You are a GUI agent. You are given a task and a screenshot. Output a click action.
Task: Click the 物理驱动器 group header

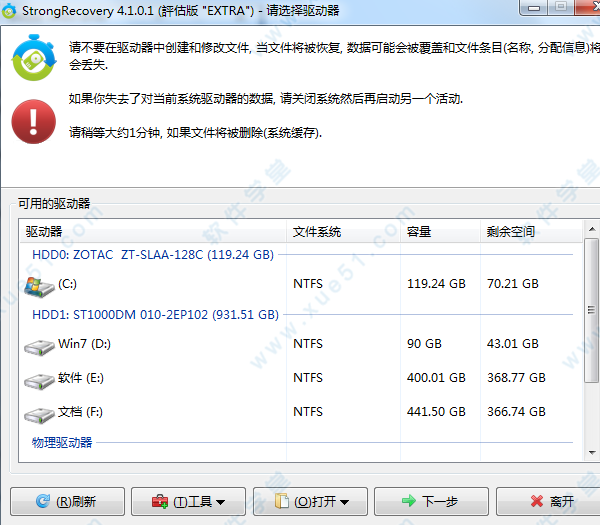62,442
